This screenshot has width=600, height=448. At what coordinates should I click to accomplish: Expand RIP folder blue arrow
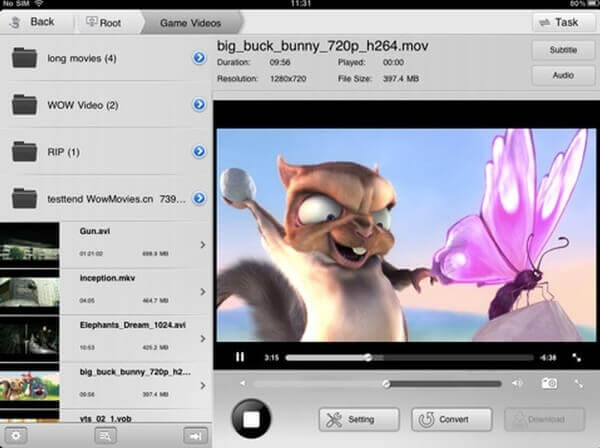[x=199, y=152]
